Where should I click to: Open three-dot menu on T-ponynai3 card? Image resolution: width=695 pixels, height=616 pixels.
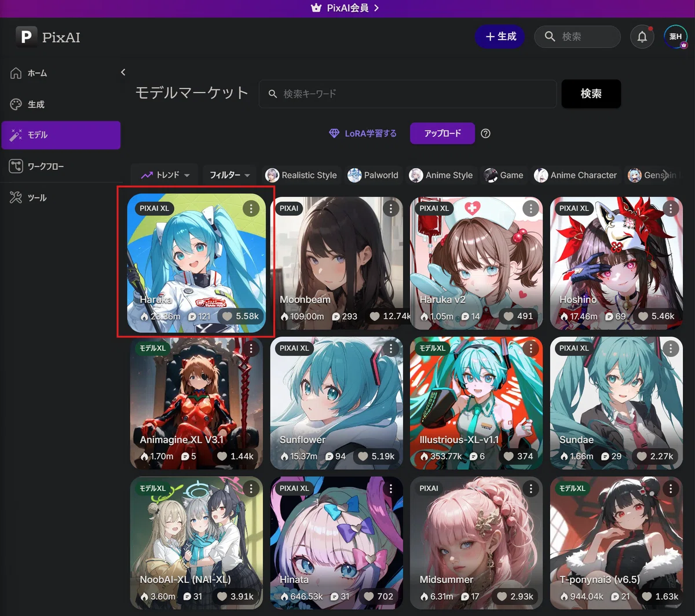click(x=671, y=489)
